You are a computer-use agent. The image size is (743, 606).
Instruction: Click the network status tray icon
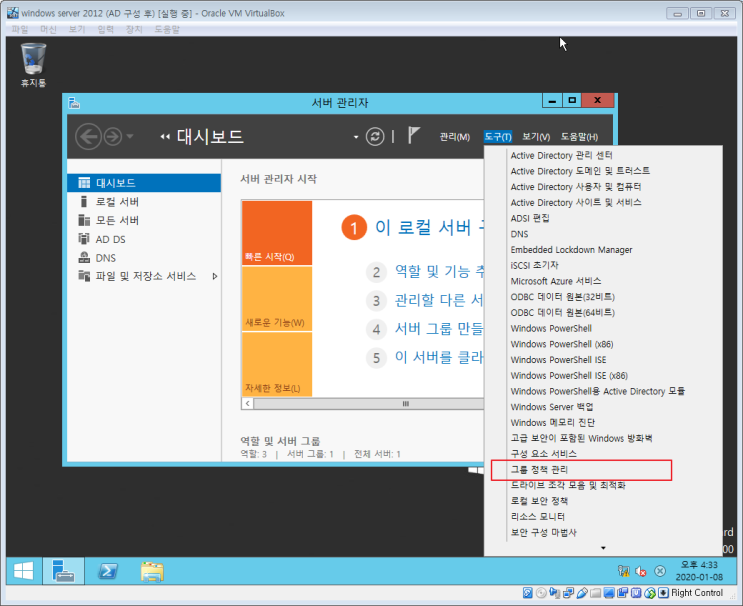tap(624, 571)
